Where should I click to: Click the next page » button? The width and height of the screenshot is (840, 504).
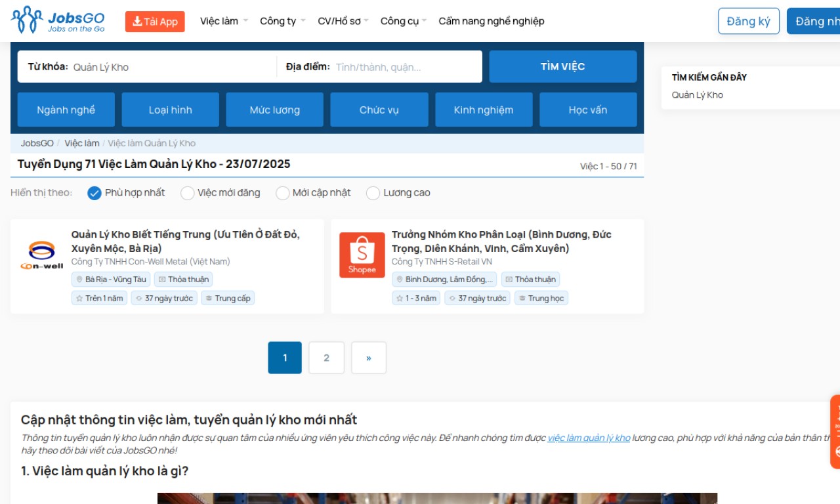pos(369,358)
